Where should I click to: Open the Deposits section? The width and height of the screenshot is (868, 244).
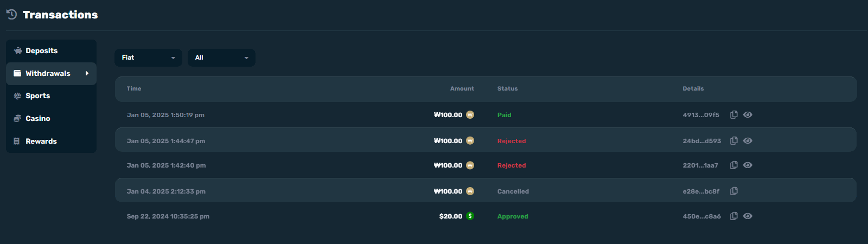pyautogui.click(x=51, y=51)
